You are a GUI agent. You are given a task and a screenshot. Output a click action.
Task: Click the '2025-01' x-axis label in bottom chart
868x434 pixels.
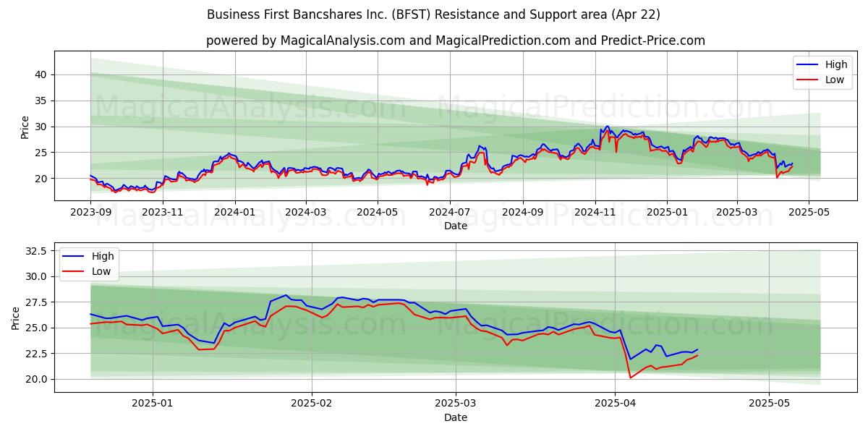tap(152, 405)
